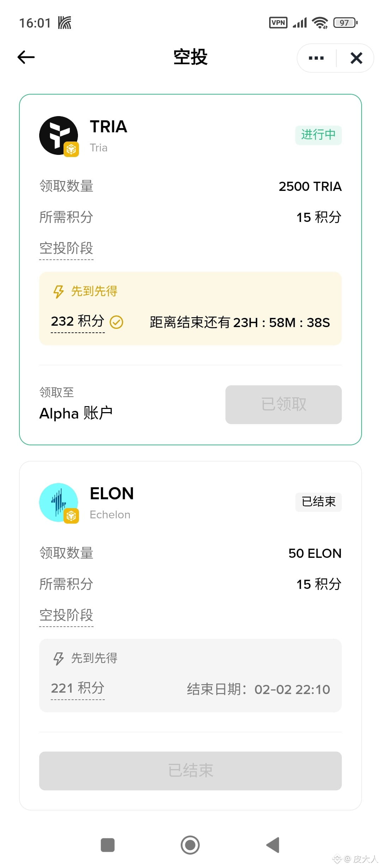Screen dimensions: 381x868
Task: Tap the ELON token logo
Action: [x=59, y=502]
